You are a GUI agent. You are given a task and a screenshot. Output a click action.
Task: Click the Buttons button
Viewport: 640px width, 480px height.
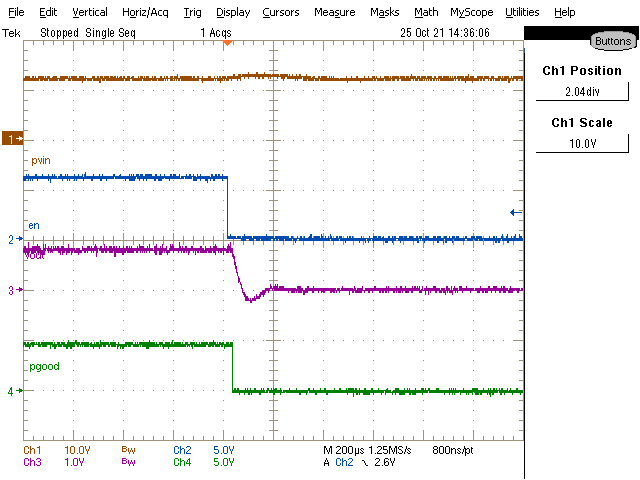tap(613, 41)
